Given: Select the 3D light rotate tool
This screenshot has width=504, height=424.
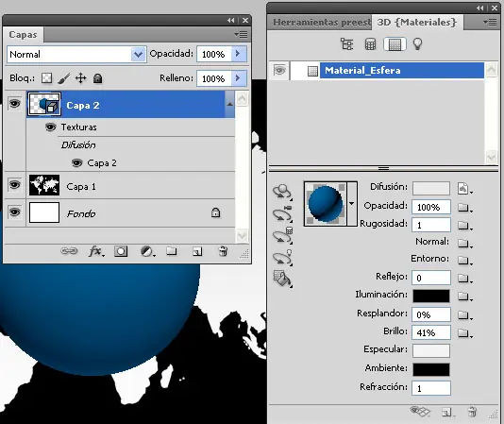Looking at the screenshot, I should pyautogui.click(x=282, y=258).
